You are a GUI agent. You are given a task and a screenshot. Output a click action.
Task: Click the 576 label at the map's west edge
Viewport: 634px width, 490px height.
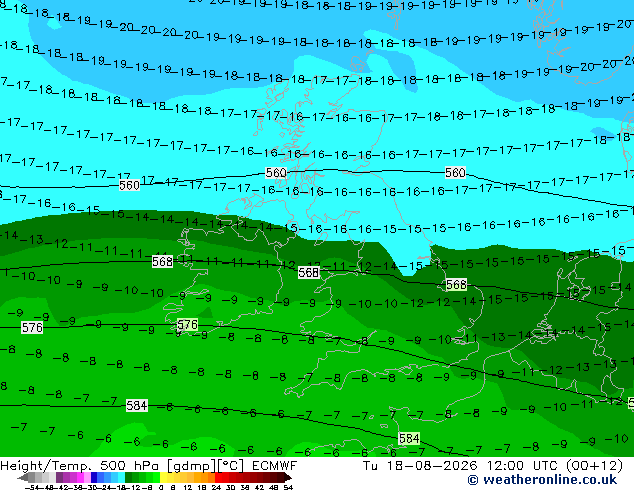(x=32, y=327)
